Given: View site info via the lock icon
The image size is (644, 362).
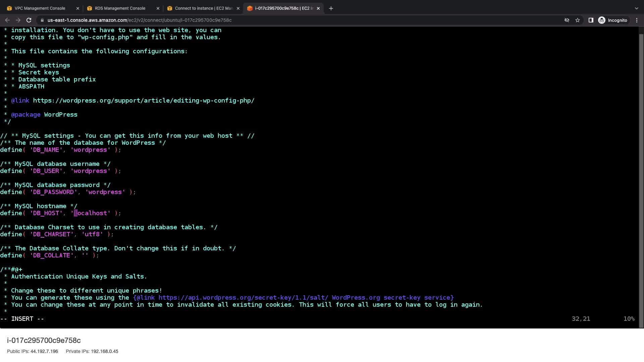Looking at the screenshot, I should pyautogui.click(x=42, y=20).
